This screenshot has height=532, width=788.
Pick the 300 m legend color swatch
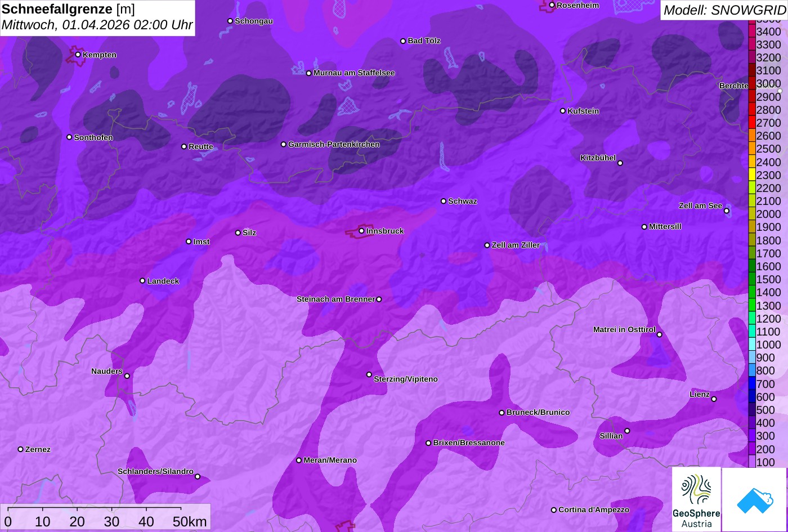click(751, 436)
